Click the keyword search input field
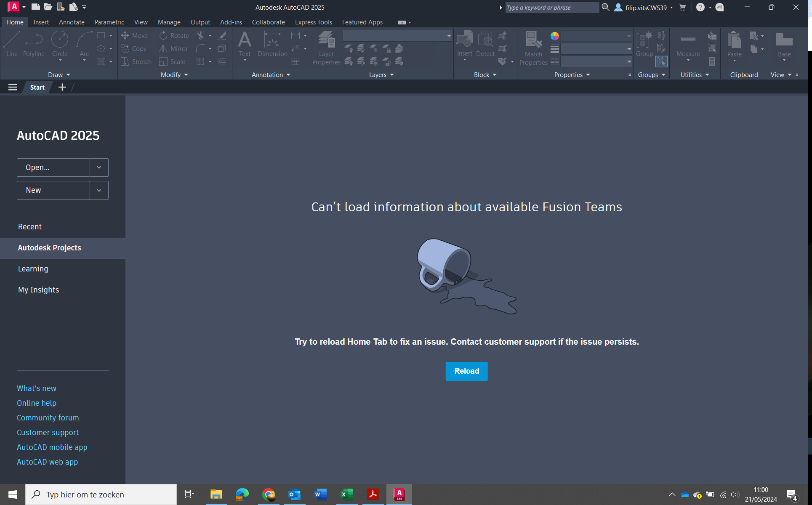The image size is (812, 505). pos(551,8)
